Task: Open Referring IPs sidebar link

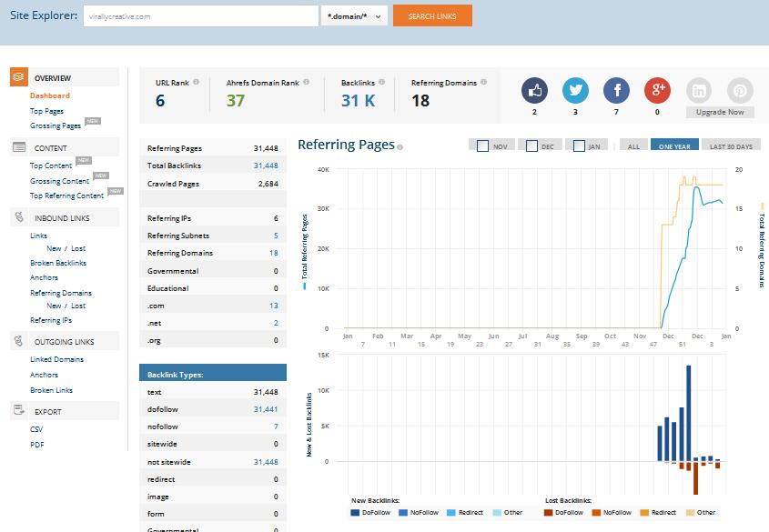Action: (x=51, y=320)
